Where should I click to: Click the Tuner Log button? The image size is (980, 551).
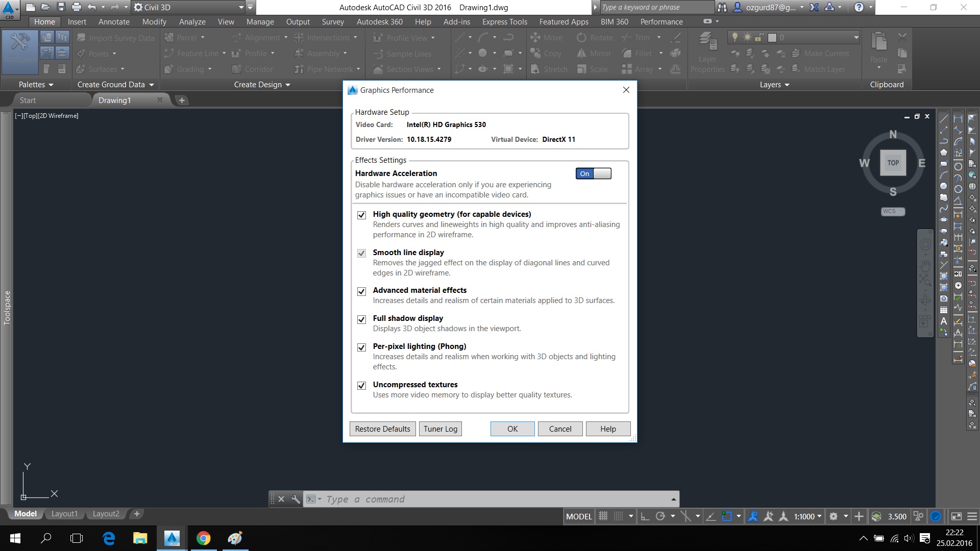click(x=440, y=429)
